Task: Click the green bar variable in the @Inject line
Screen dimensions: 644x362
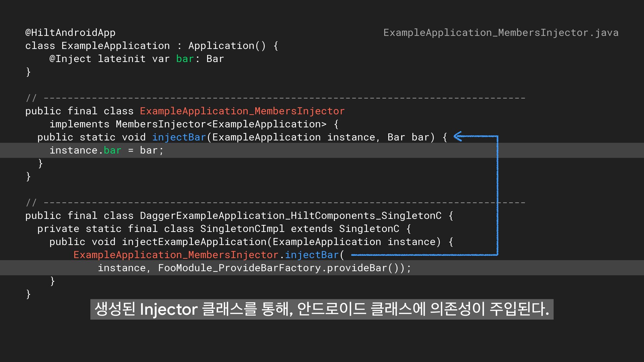Action: pyautogui.click(x=185, y=59)
